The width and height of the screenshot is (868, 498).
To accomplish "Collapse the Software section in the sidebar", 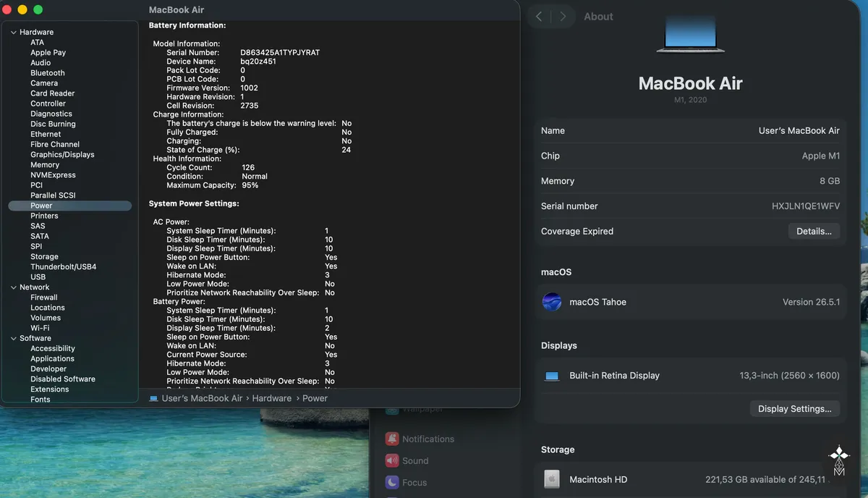I will 13,338.
